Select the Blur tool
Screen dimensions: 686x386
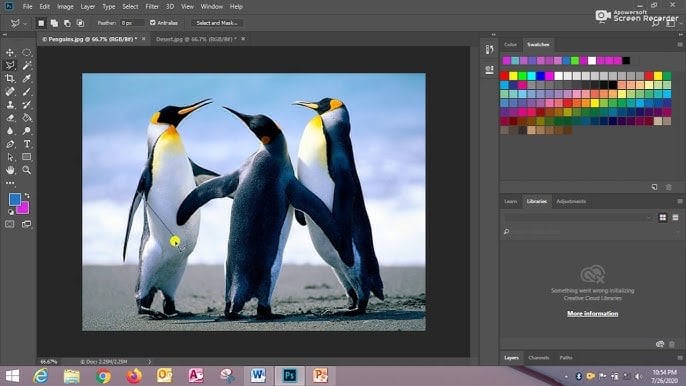coord(10,131)
